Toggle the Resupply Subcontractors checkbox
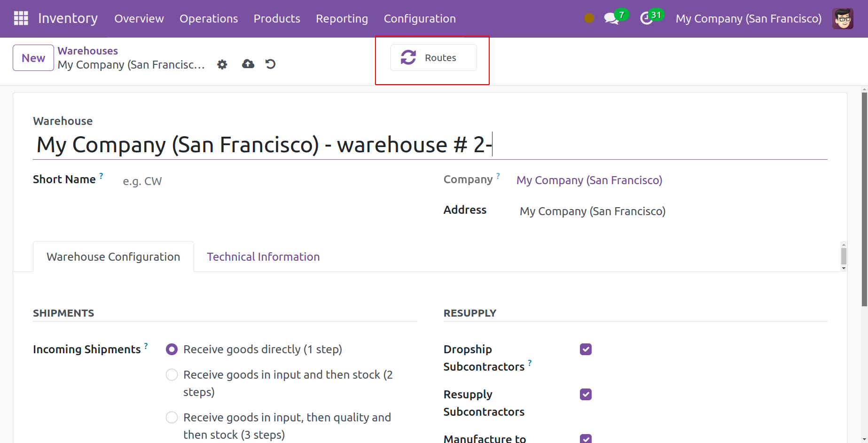This screenshot has height=443, width=868. tap(586, 395)
